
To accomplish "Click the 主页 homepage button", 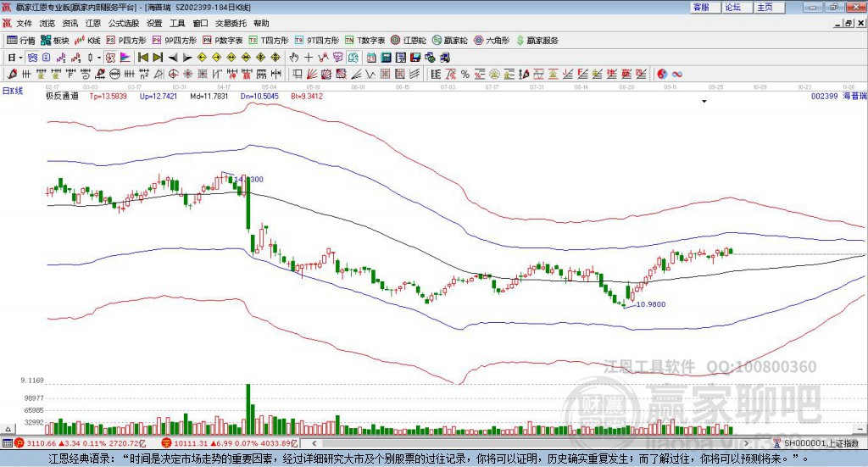I will [x=770, y=7].
